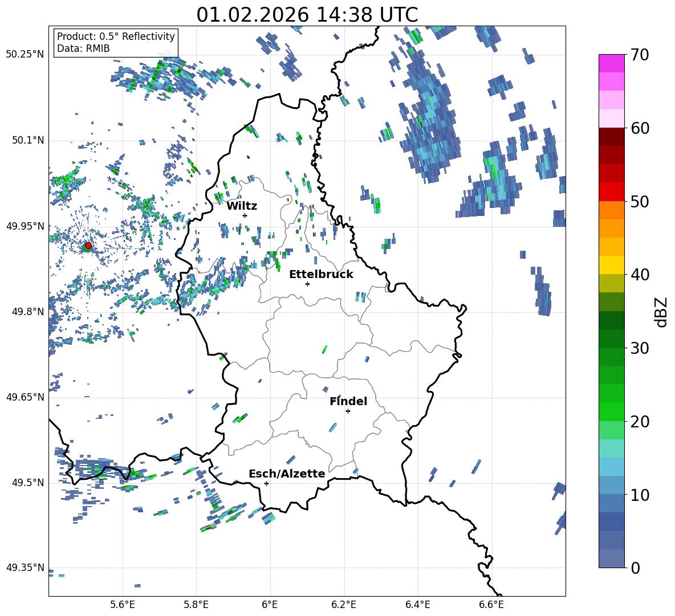675x616 pixels.
Task: Click the 30 value on the colorbar
Action: tap(640, 348)
